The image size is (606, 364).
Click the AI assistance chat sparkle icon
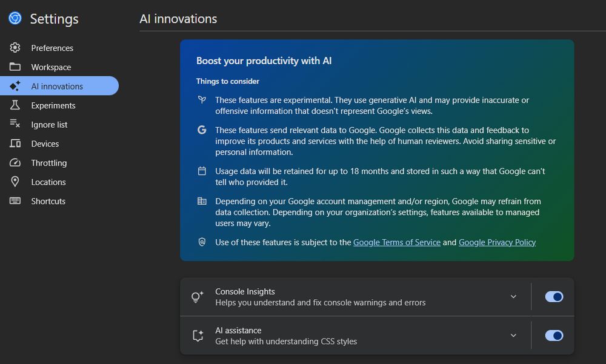(x=198, y=336)
